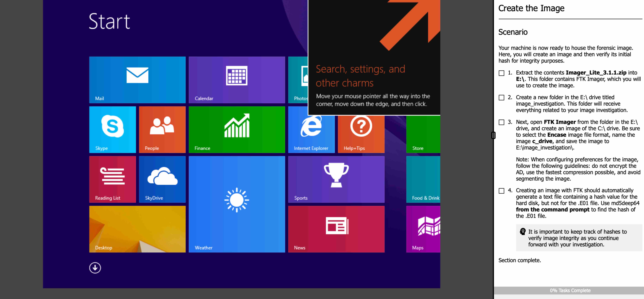Viewport: 644px width, 299px height.
Task: Check task 4 md5deep64 hash checkbox
Action: [x=501, y=191]
